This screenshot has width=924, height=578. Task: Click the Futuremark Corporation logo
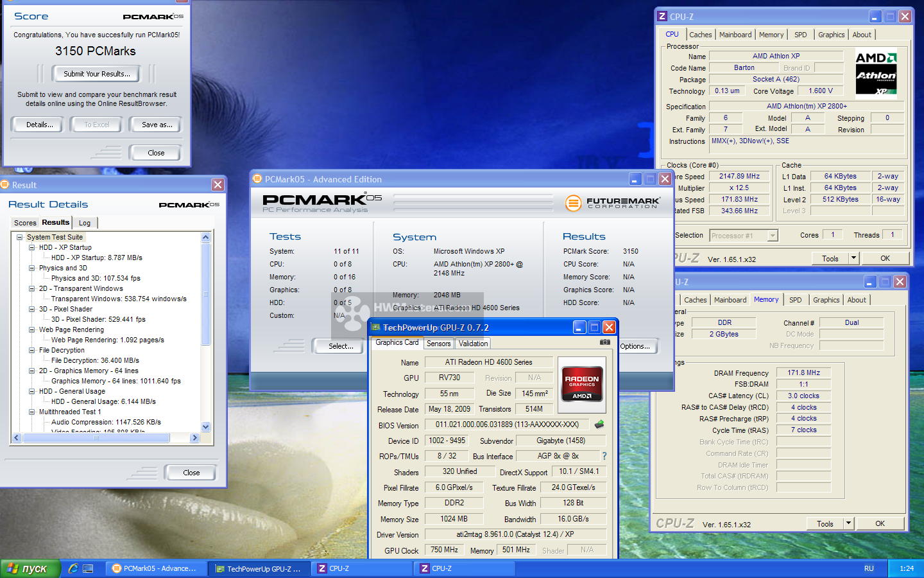(612, 203)
